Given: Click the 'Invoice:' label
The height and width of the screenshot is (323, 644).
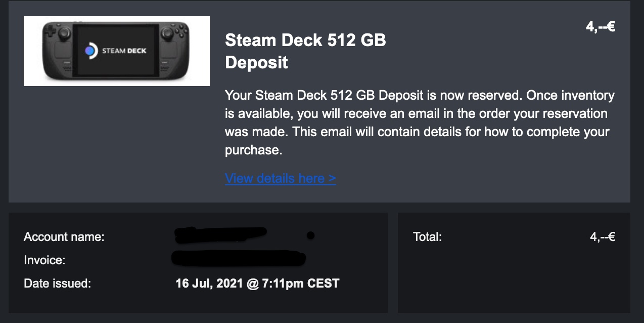Looking at the screenshot, I should click(44, 260).
